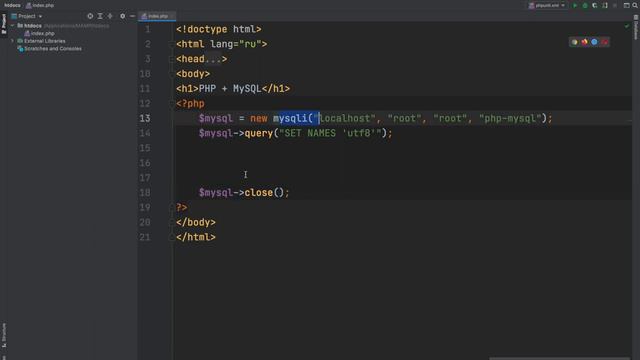640x360 pixels.
Task: Click line number 13 in the gutter
Action: (145, 118)
